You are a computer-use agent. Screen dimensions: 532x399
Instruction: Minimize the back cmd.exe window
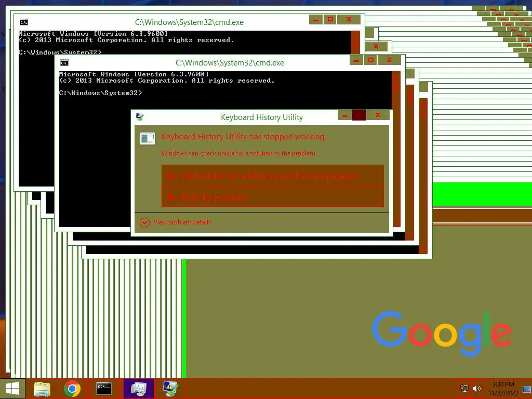[315, 19]
